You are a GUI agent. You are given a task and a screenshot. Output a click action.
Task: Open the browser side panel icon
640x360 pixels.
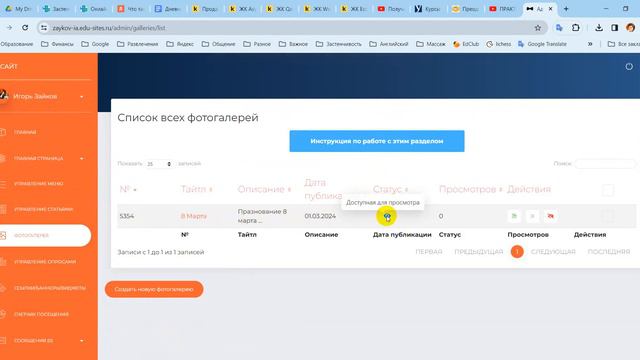click(615, 28)
